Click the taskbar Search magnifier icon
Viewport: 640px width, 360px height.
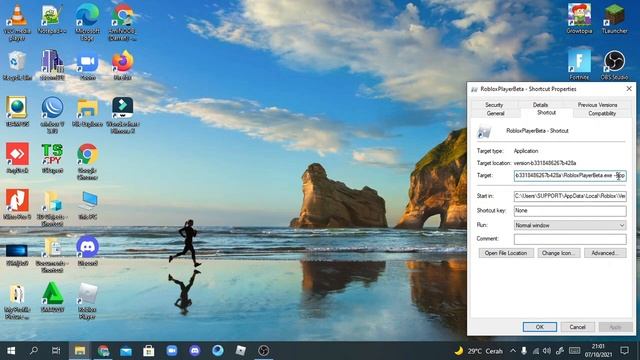click(x=34, y=351)
